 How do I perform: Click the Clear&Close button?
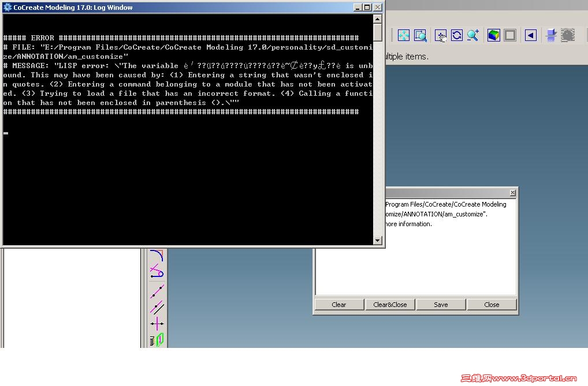(390, 305)
